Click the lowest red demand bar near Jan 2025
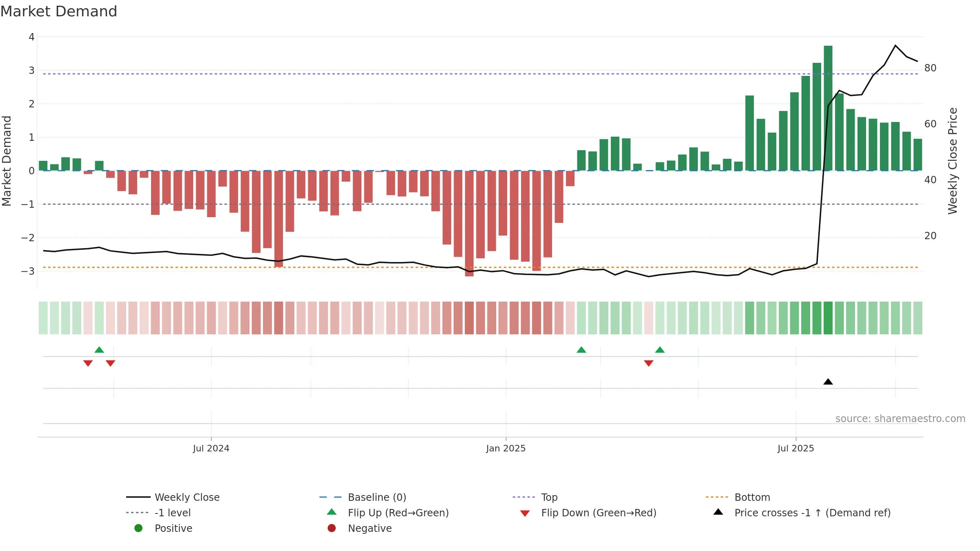This screenshot has height=551, width=980. click(x=469, y=224)
